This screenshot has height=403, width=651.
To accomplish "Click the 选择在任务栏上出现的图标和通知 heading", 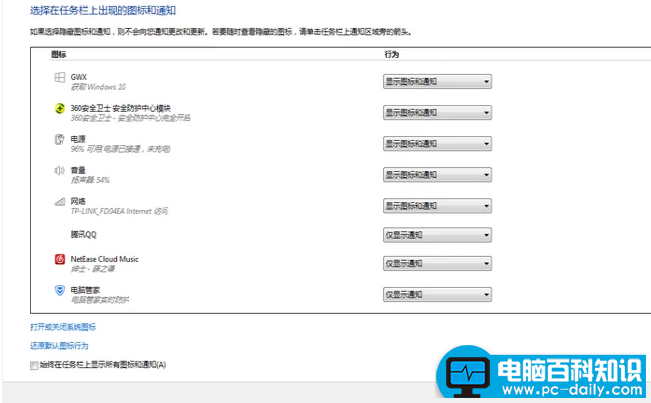I will click(x=103, y=10).
